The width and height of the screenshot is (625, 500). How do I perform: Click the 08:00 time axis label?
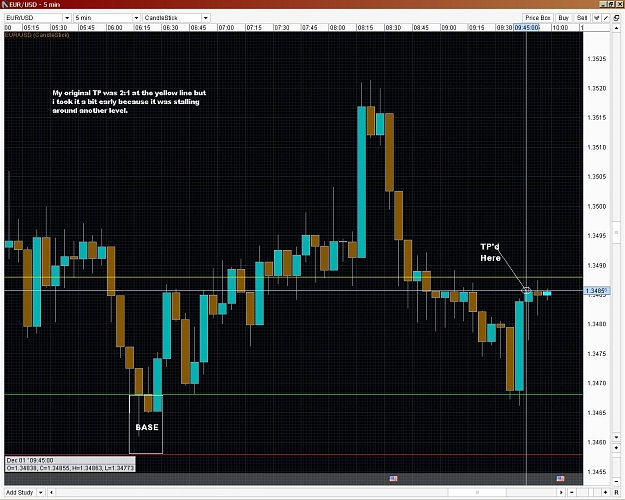click(337, 28)
